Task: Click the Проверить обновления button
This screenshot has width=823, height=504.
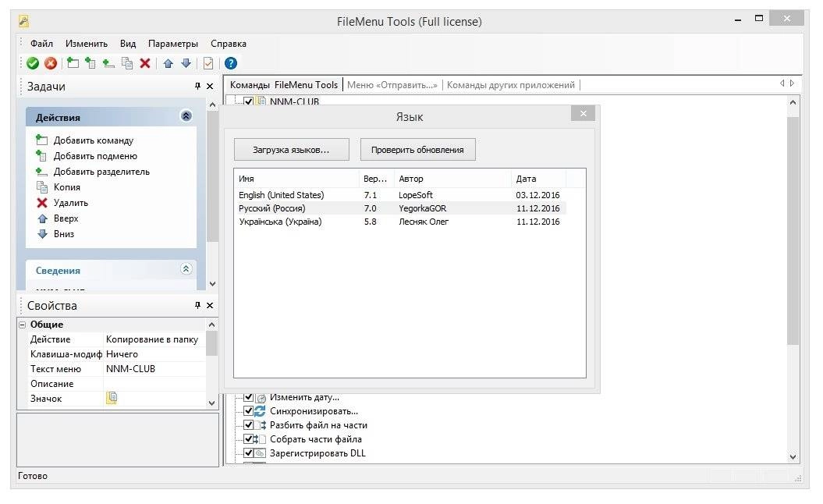Action: tap(418, 150)
